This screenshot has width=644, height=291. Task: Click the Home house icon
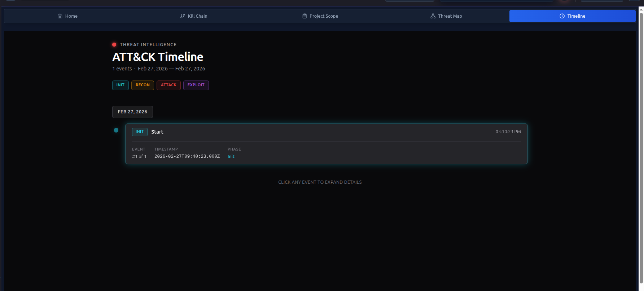[x=60, y=16]
